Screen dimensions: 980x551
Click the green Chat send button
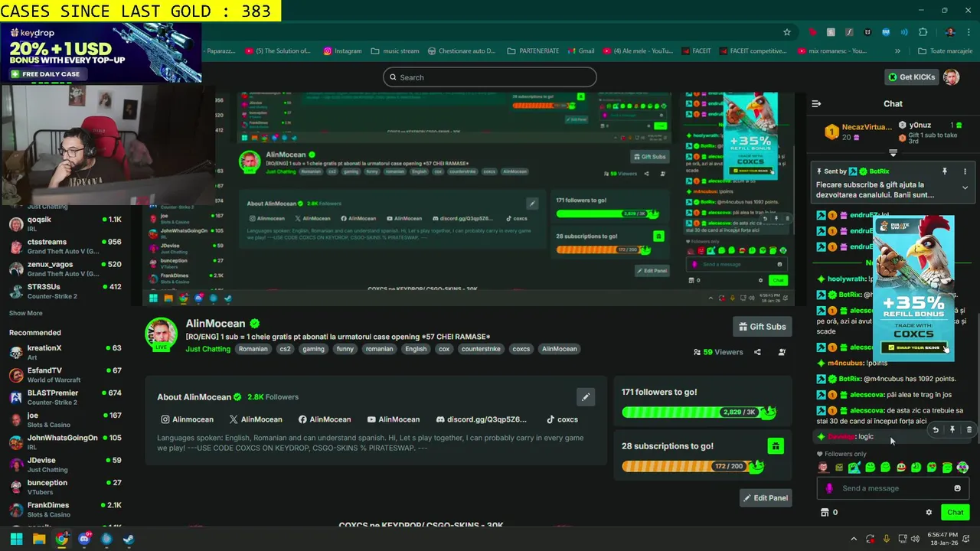955,512
